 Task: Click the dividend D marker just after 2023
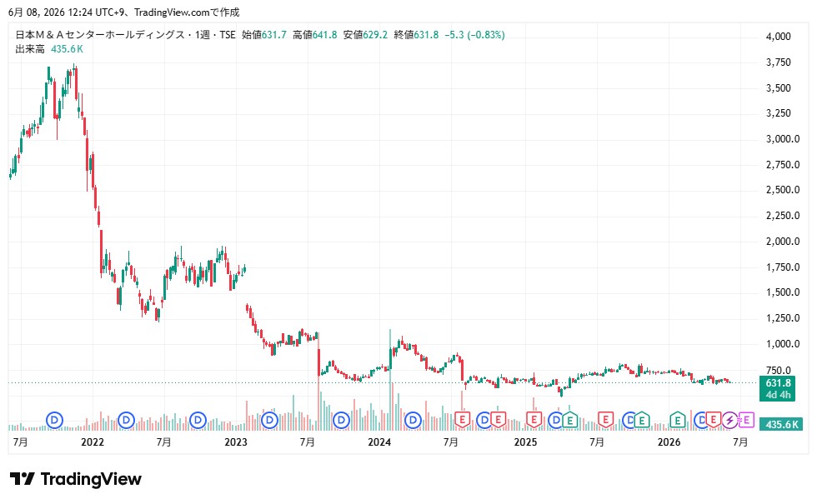(x=269, y=420)
